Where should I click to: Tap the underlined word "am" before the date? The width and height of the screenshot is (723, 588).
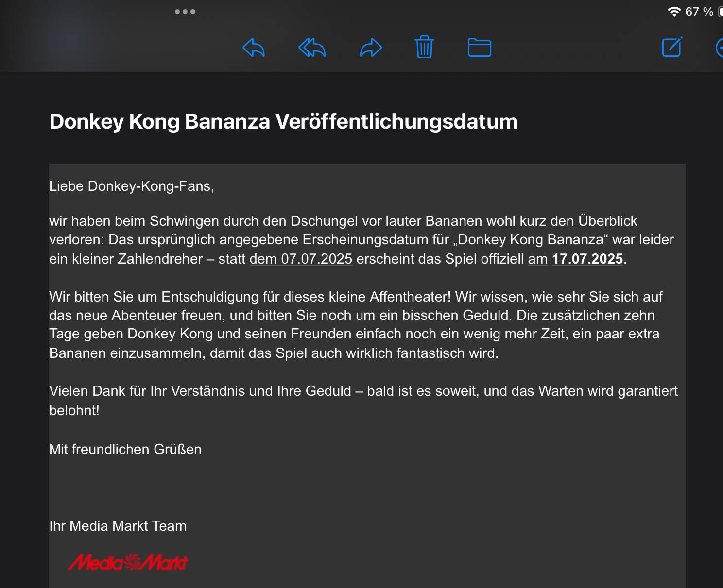point(538,259)
